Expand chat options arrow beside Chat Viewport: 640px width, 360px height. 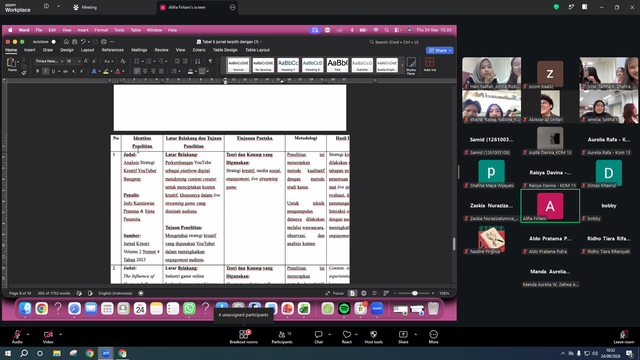[x=330, y=334]
